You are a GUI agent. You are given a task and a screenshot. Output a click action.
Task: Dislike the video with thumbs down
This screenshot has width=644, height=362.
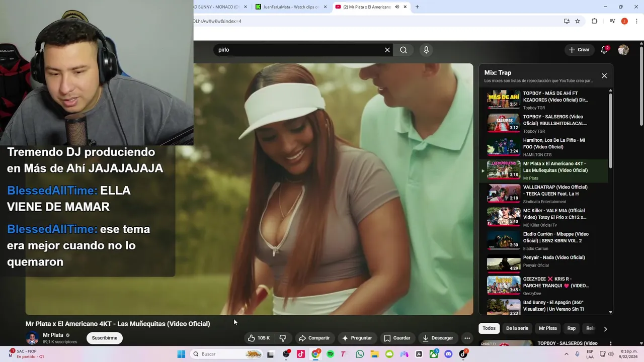coord(283,338)
